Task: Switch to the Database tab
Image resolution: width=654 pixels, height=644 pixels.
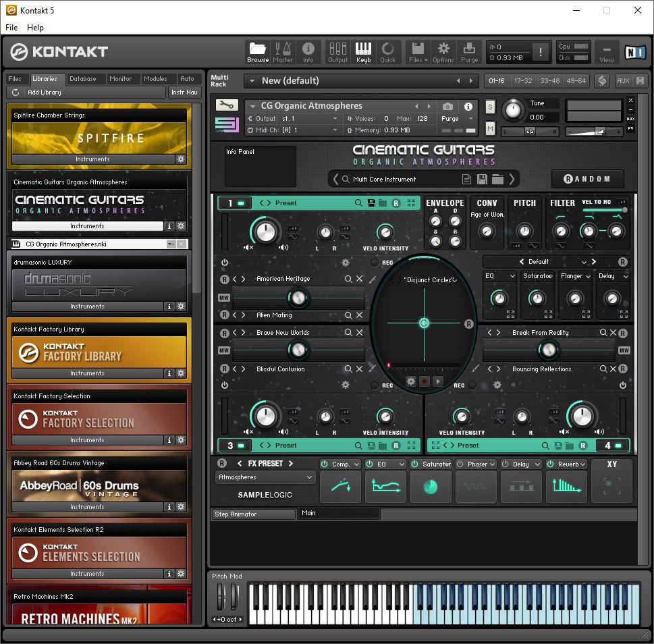Action: (x=82, y=79)
